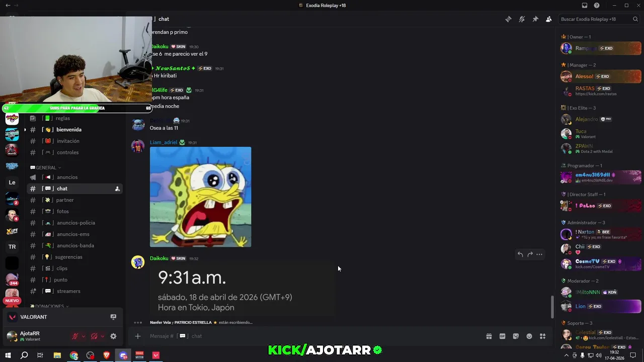Open pinned messages pin icon
Image resolution: width=644 pixels, height=362 pixels.
(535, 19)
